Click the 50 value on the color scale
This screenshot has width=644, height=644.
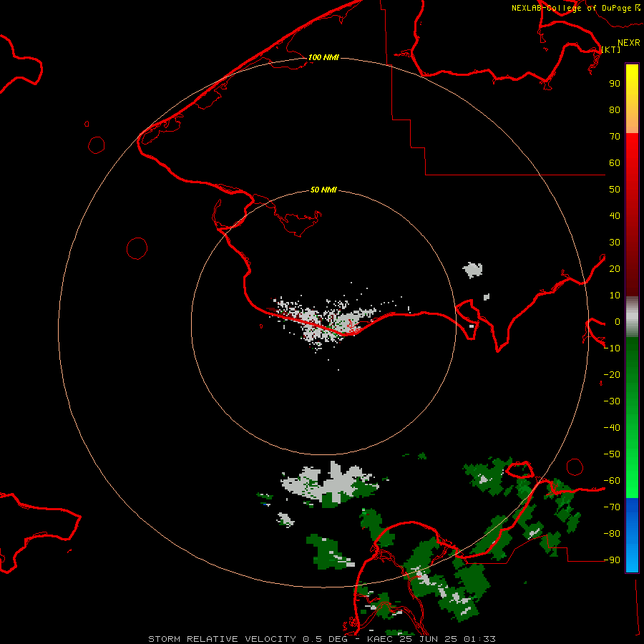(615, 190)
